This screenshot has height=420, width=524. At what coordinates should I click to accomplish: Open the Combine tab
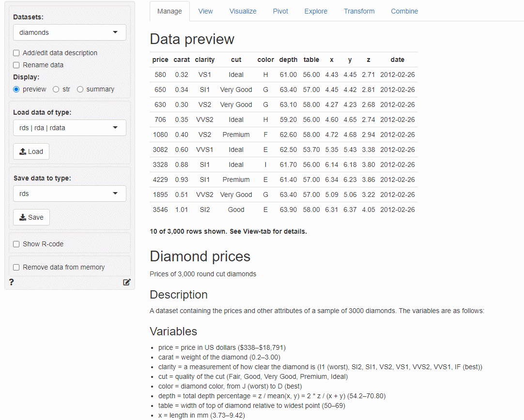coord(404,11)
